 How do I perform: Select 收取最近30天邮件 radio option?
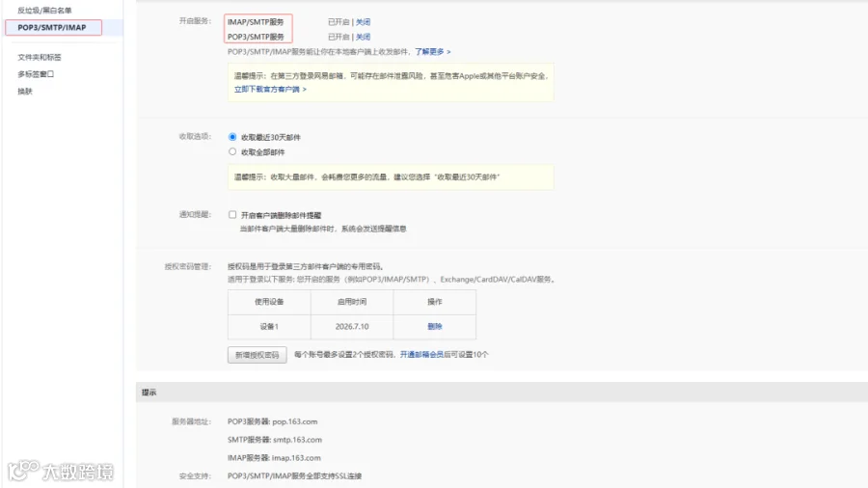coord(232,137)
